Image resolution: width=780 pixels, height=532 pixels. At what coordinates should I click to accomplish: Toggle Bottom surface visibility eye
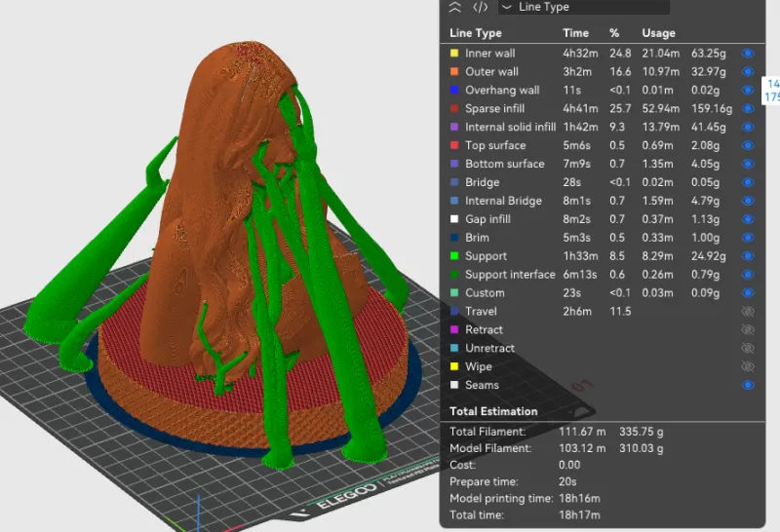pyautogui.click(x=748, y=164)
